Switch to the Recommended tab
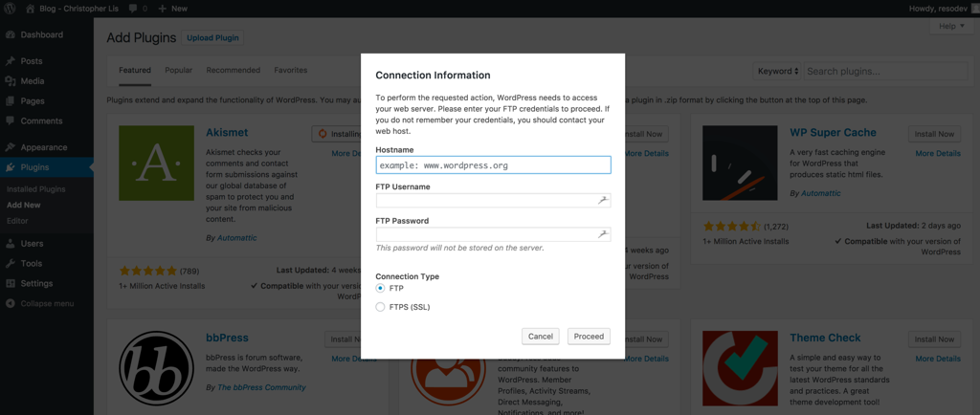This screenshot has width=980, height=415. pos(234,71)
